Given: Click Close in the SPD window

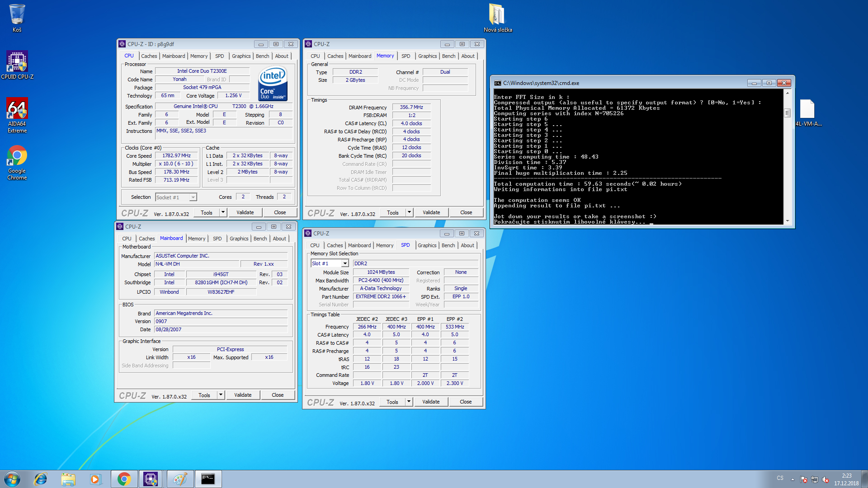Looking at the screenshot, I should pyautogui.click(x=466, y=402).
